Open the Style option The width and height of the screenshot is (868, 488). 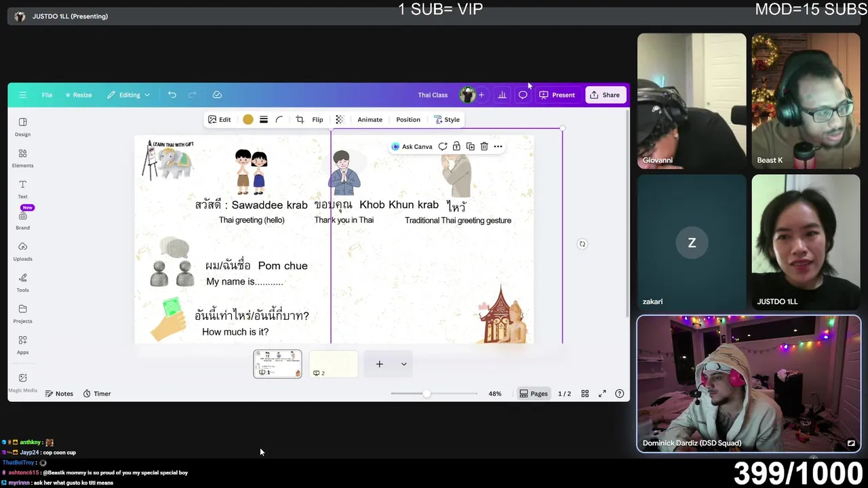[x=447, y=119]
